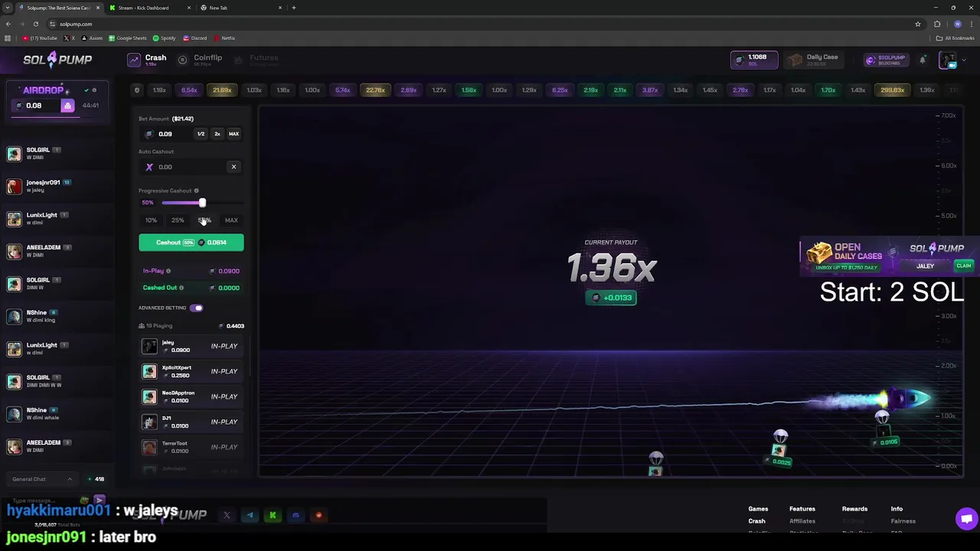Screen dimensions: 980x551
Task: Claim the Open Daily Cases banner
Action: click(x=963, y=266)
